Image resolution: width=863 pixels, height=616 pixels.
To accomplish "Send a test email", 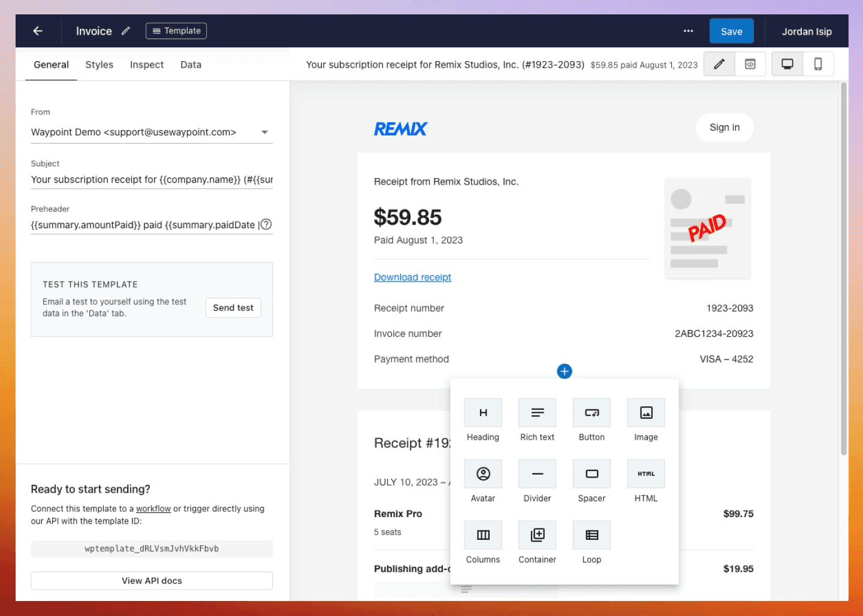I will pyautogui.click(x=233, y=307).
